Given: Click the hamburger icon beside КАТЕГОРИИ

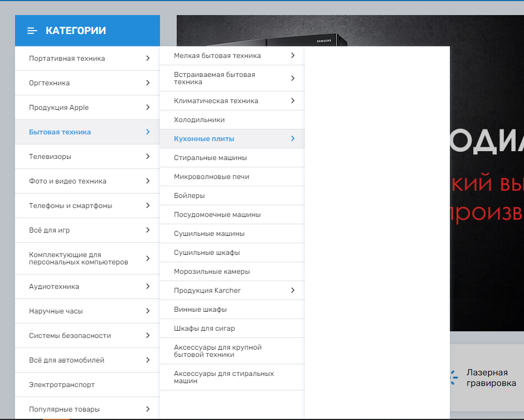Looking at the screenshot, I should (32, 31).
